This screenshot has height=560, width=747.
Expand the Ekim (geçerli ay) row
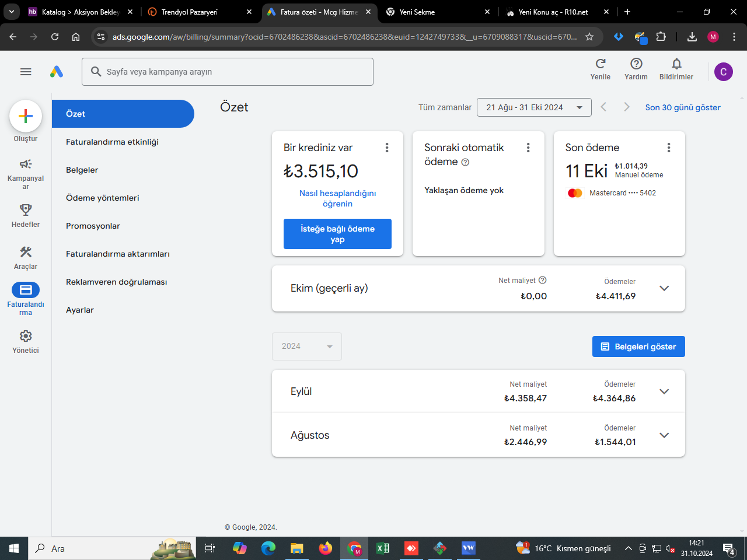pos(479,288)
